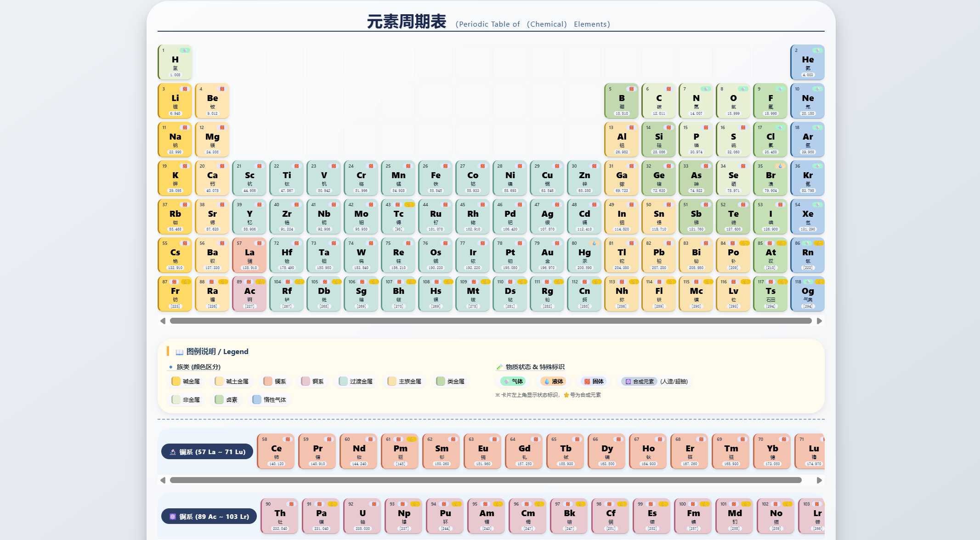Open the tungsten (W) element card
The height and width of the screenshot is (540, 980).
pyautogui.click(x=361, y=255)
